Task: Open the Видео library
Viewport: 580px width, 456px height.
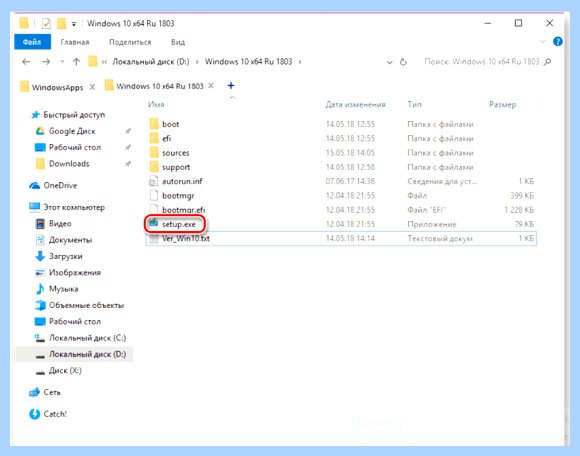Action: (60, 223)
